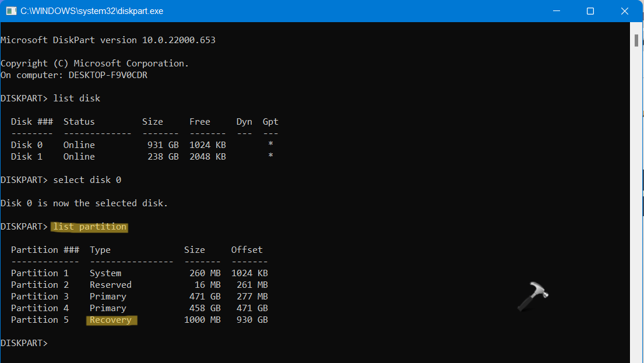Click the 'Disk ###' column header
This screenshot has height=363, width=644.
coord(32,122)
